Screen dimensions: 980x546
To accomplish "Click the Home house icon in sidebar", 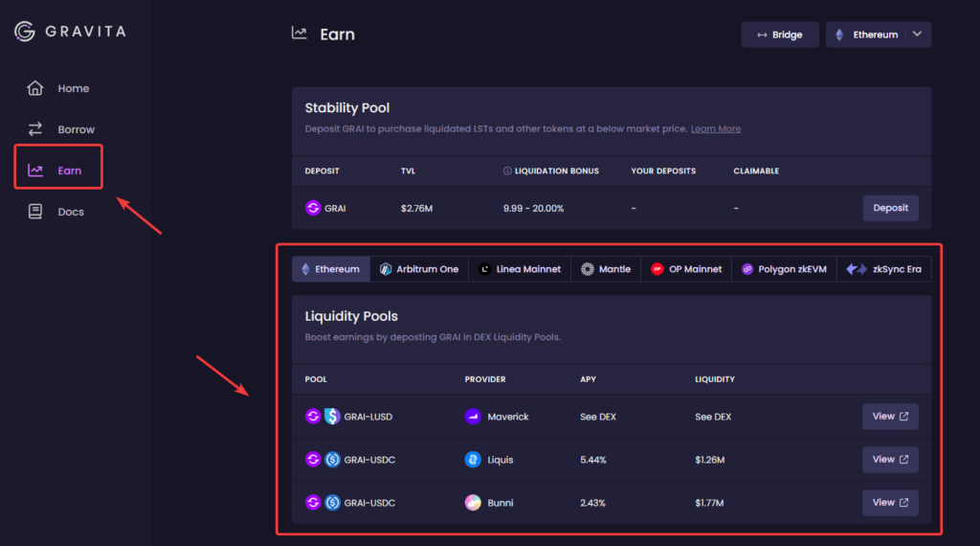I will pyautogui.click(x=35, y=88).
